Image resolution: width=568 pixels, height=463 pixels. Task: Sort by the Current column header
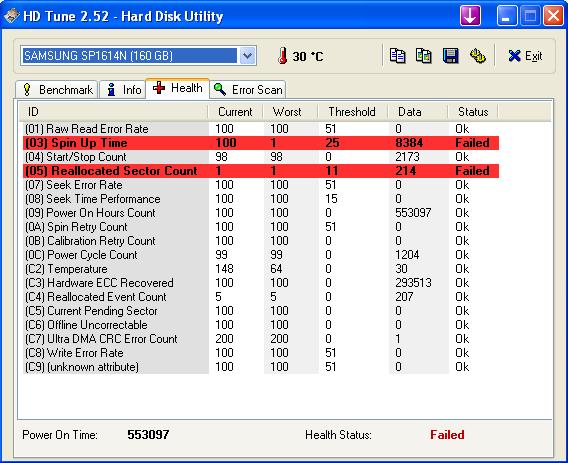[235, 112]
